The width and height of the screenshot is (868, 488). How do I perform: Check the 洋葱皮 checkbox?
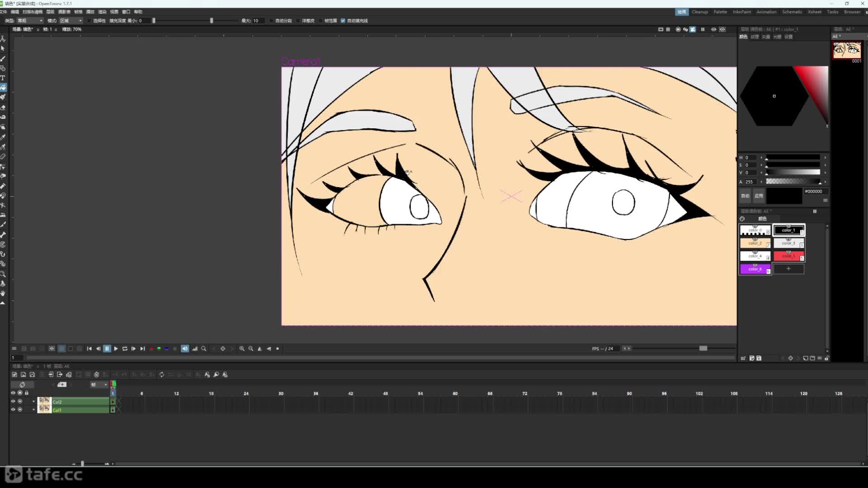pyautogui.click(x=298, y=21)
